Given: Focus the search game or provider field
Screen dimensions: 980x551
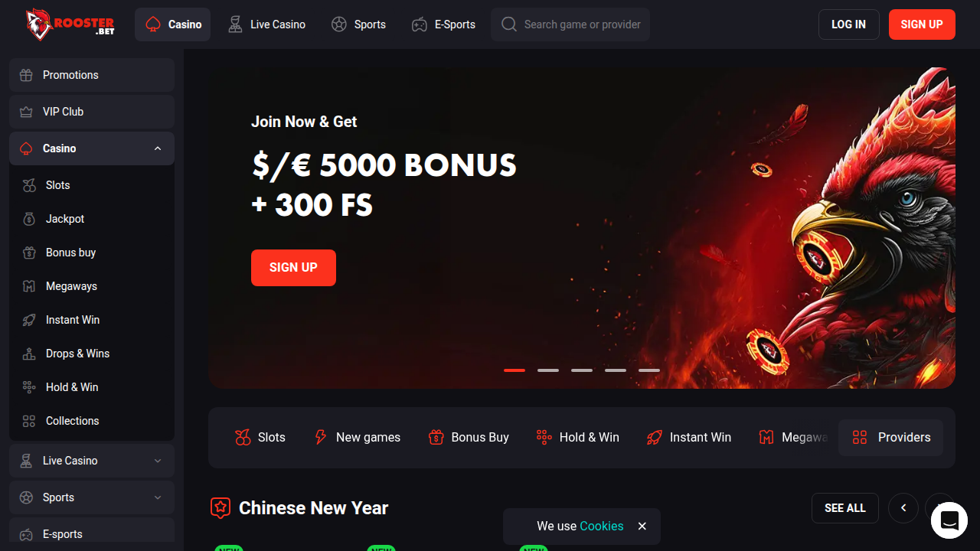Looking at the screenshot, I should (570, 24).
